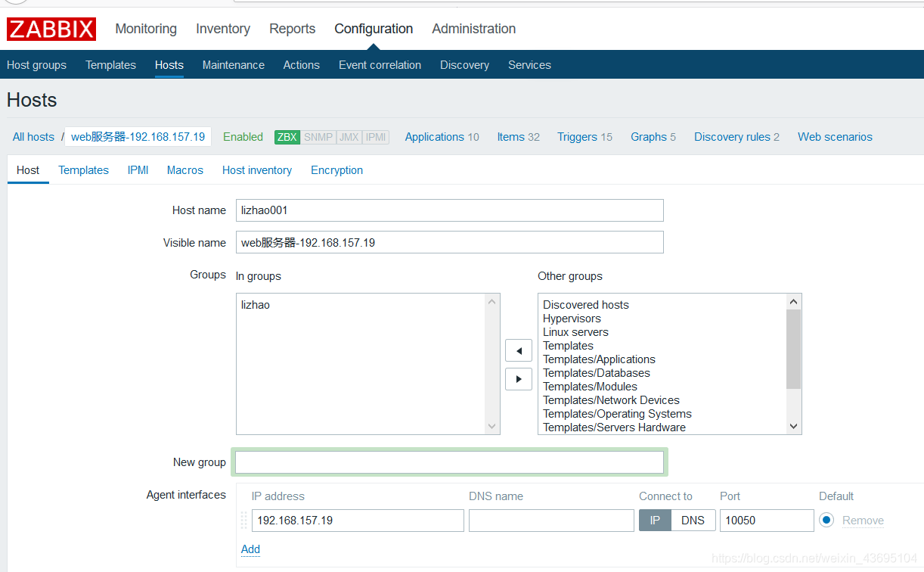Screen dimensions: 924x572
Task: Select Discovered hosts in Other groups
Action: pyautogui.click(x=586, y=305)
